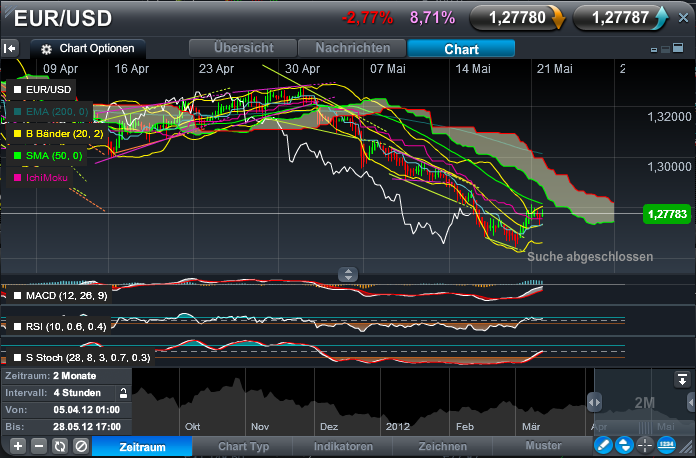Click the up-down arrows round icon
The image size is (696, 458).
pos(625,445)
